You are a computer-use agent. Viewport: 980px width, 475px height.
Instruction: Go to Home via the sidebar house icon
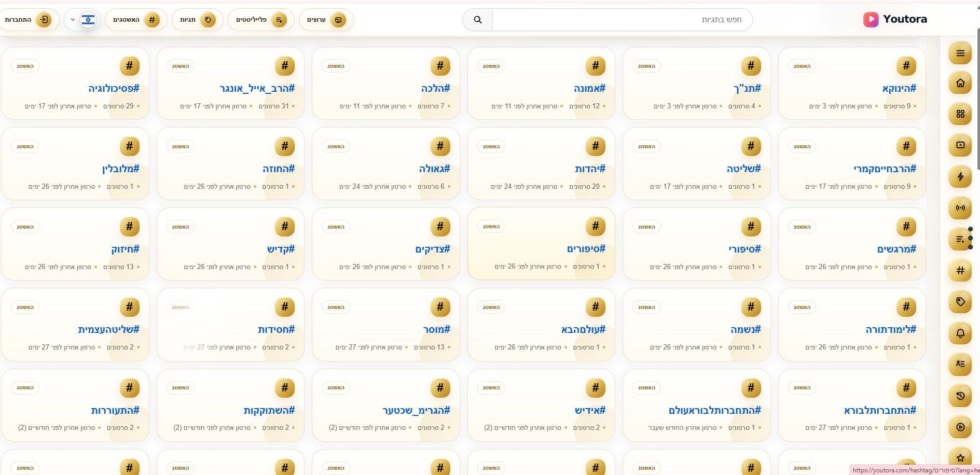960,83
